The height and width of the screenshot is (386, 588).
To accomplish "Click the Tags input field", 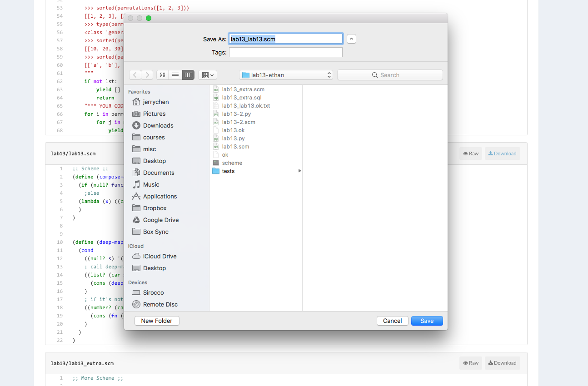I will point(285,52).
